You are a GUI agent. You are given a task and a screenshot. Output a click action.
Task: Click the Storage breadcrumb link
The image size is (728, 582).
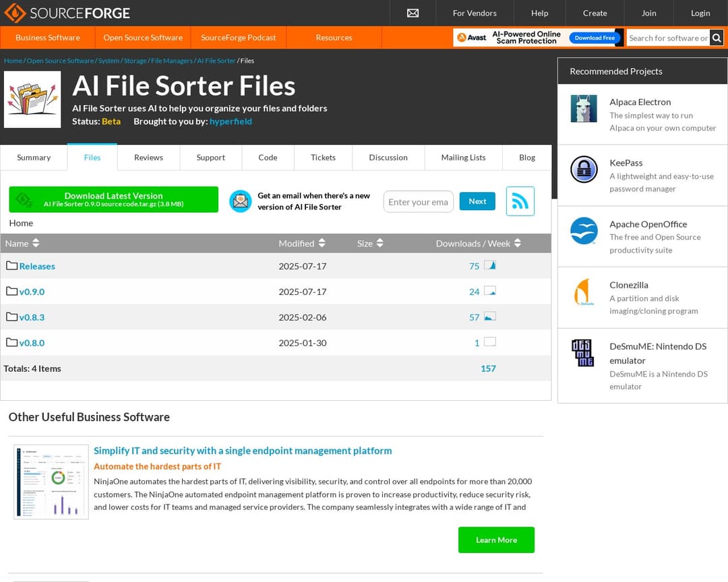click(135, 61)
